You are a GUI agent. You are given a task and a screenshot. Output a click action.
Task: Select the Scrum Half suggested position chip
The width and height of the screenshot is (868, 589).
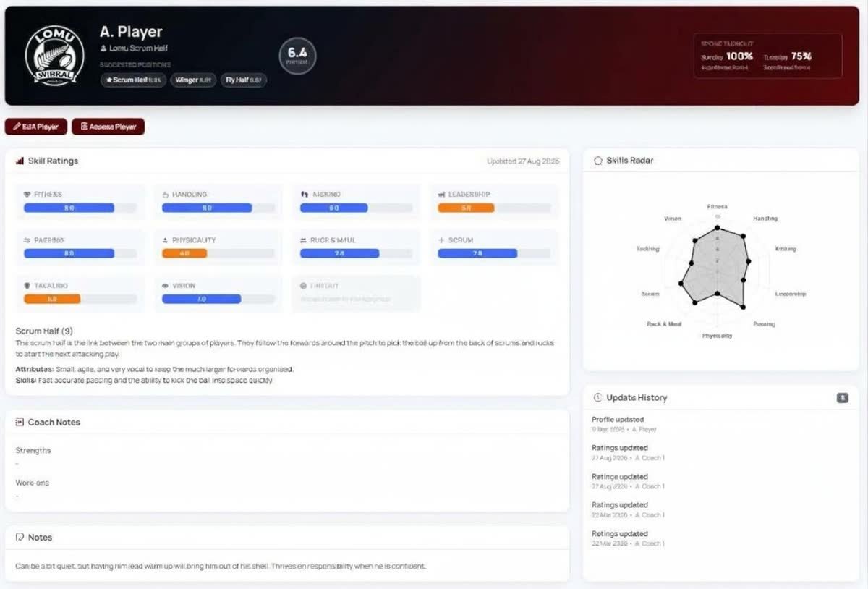(x=134, y=80)
